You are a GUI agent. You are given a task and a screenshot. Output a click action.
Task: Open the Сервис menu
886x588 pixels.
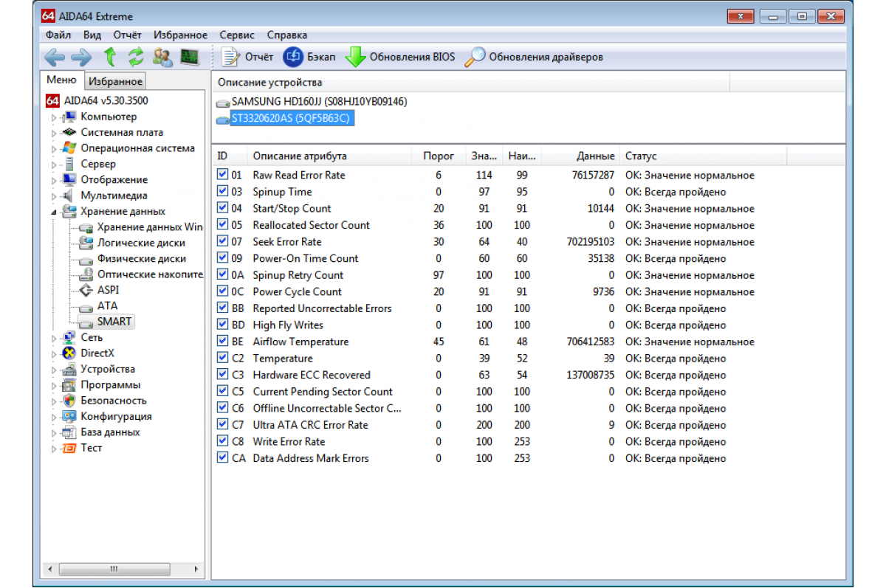[x=237, y=35]
